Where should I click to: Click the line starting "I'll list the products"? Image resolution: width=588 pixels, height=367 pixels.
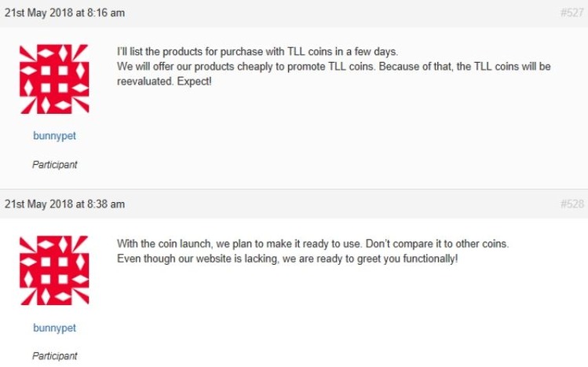click(257, 51)
